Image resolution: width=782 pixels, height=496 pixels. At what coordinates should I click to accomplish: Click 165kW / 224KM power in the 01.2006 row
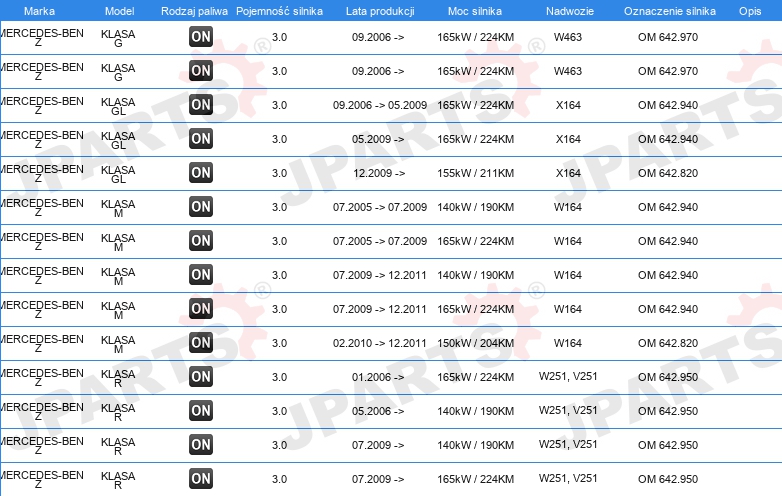pos(475,377)
